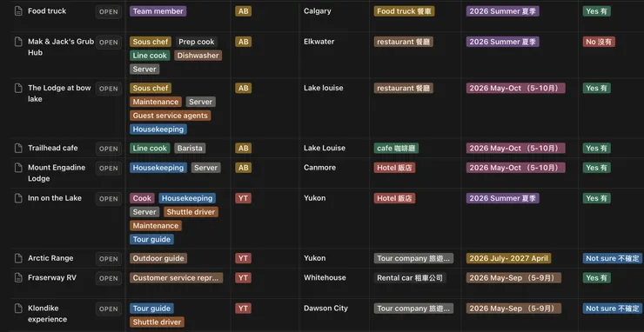Viewport: 644px width, 332px height.
Task: Click the Outdoor guide tag
Action: pos(158,258)
